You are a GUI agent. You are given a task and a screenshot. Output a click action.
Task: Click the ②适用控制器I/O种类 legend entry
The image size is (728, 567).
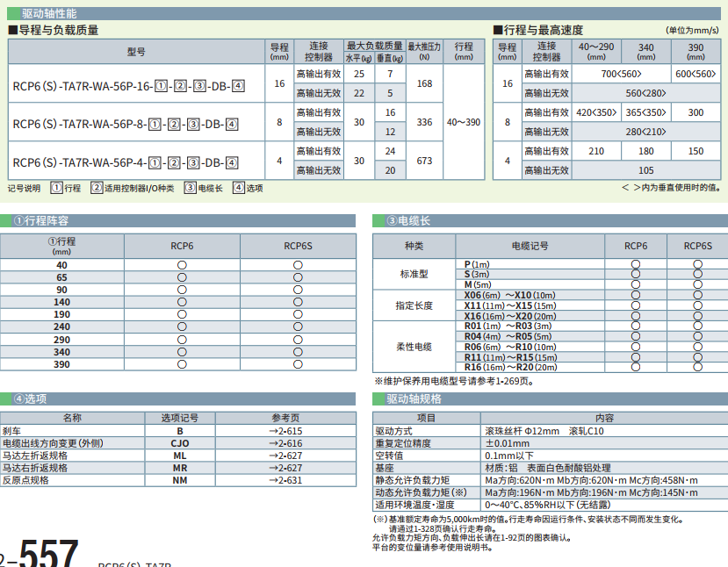coord(133,188)
